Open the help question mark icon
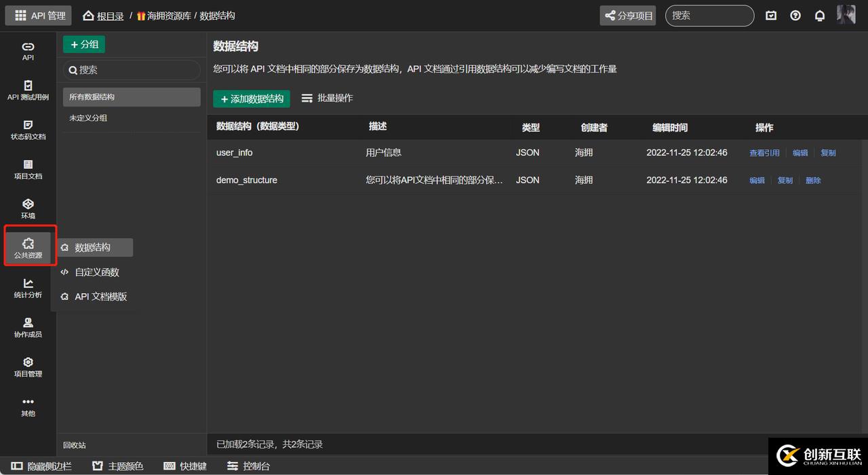This screenshot has height=475, width=868. [795, 16]
